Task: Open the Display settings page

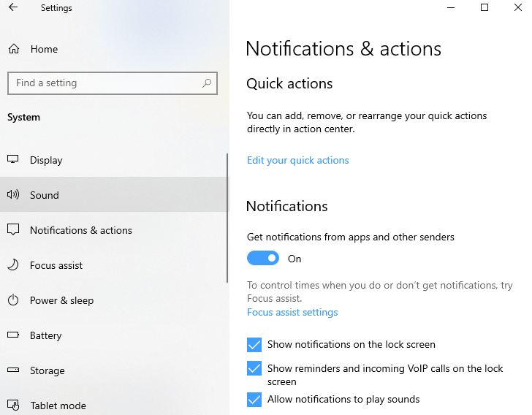Action: [x=113, y=160]
